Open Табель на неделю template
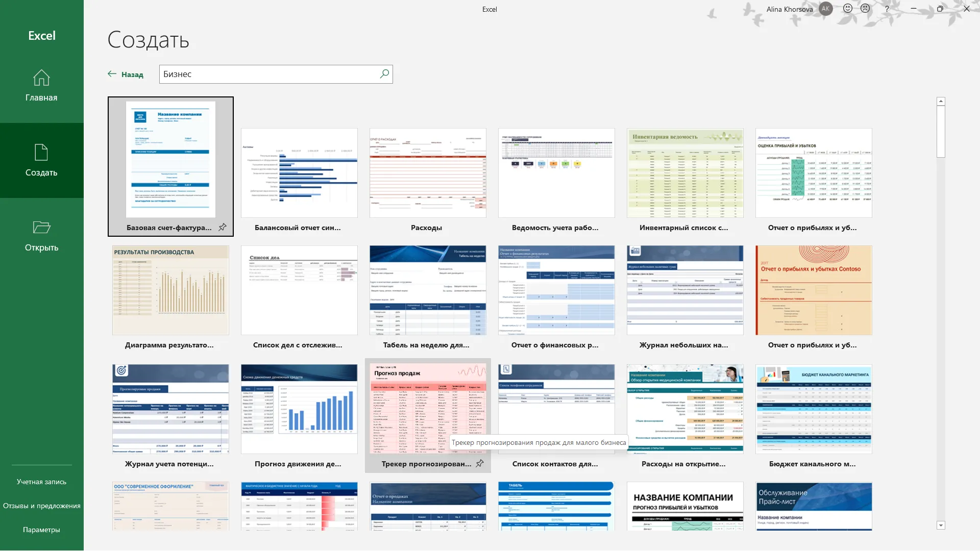Image resolution: width=980 pixels, height=551 pixels. tap(428, 290)
